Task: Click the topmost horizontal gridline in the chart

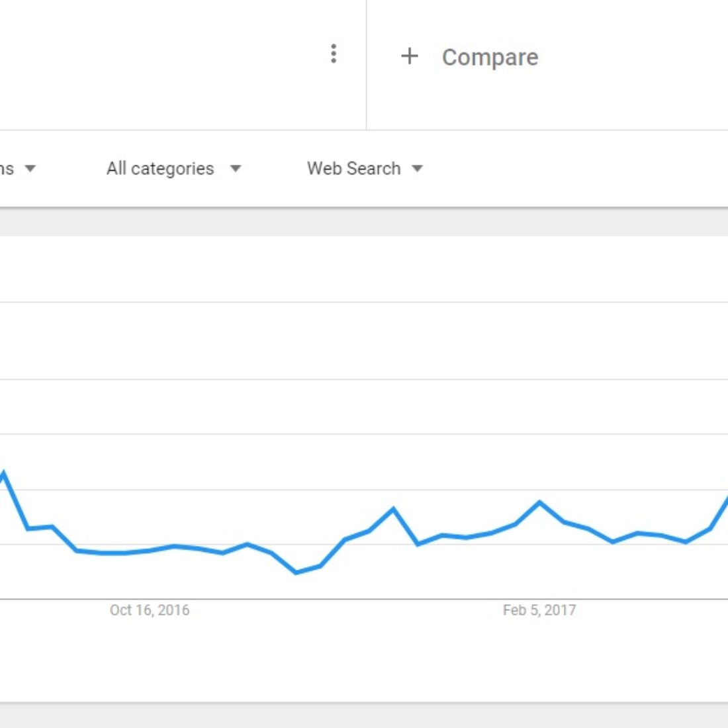Action: pos(364,302)
